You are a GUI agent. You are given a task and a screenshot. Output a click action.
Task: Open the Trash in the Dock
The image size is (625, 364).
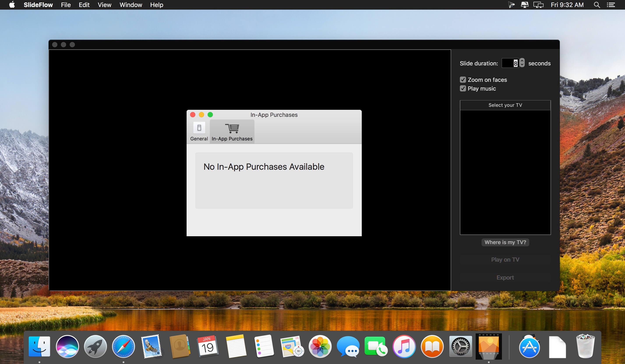point(585,346)
